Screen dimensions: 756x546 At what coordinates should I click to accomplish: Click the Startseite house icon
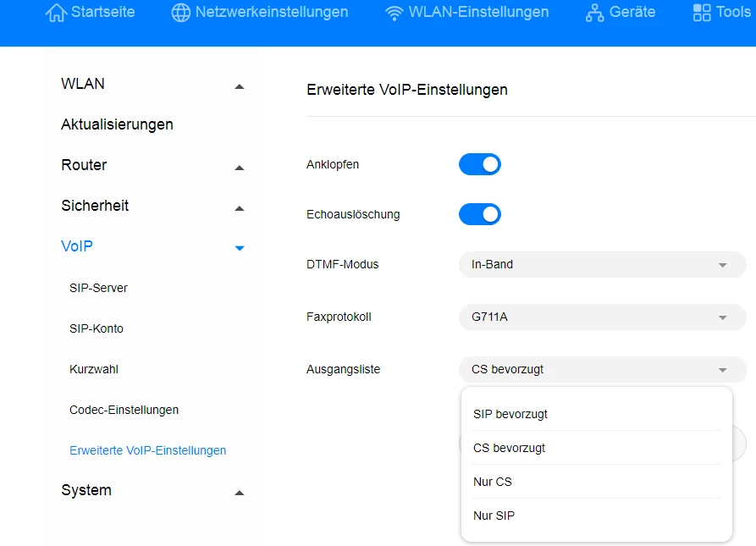pyautogui.click(x=56, y=13)
